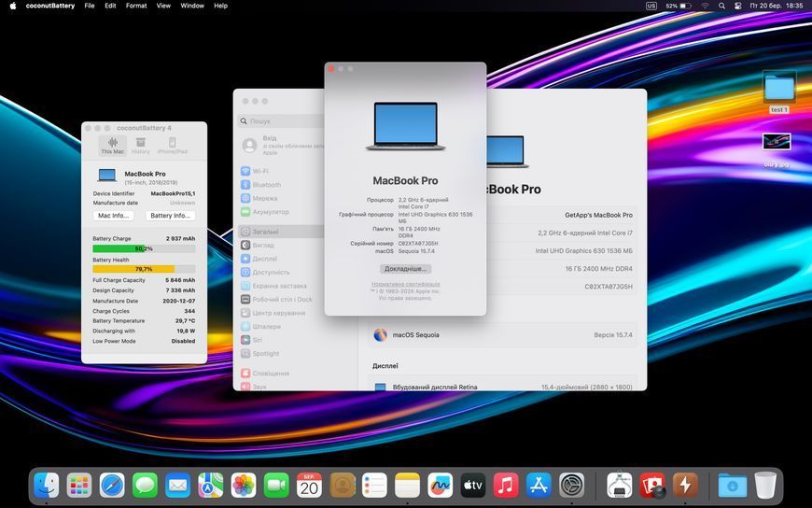
Task: Open Finder from the Dock
Action: [x=47, y=486]
